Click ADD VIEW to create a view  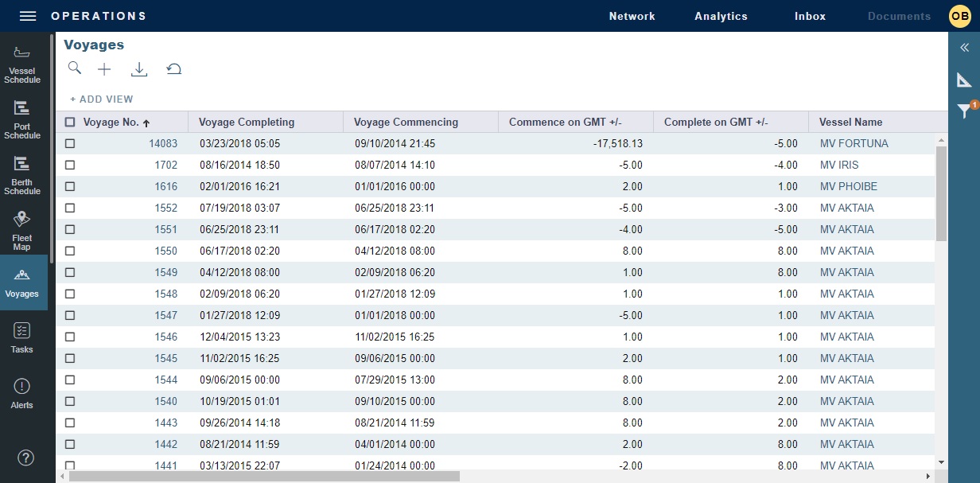[101, 99]
